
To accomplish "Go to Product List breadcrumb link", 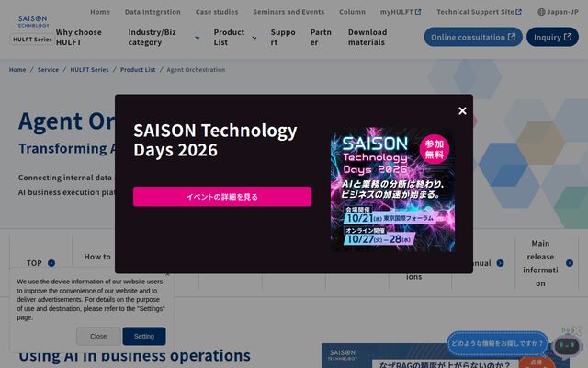I will (138, 70).
